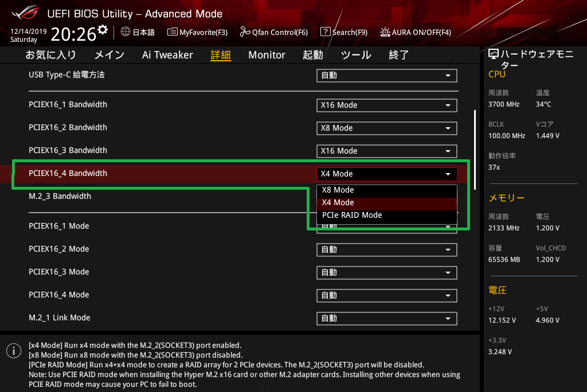Click the settings list scrollbar

(x=475, y=150)
